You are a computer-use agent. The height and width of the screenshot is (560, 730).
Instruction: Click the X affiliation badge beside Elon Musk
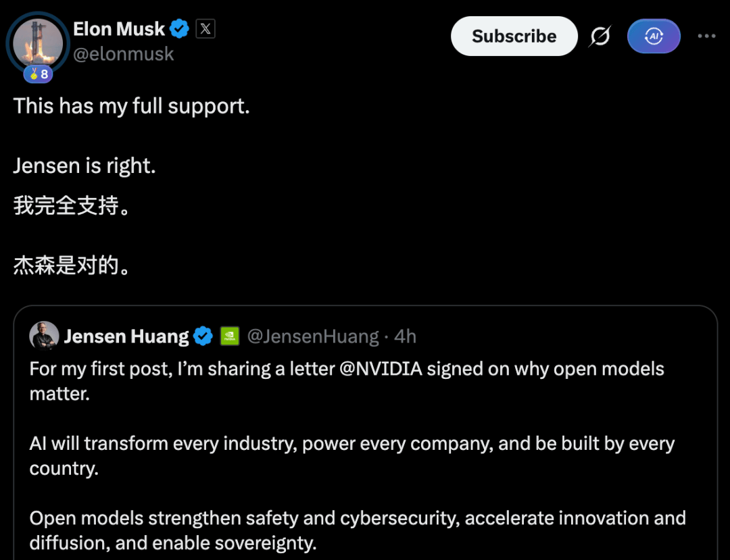(205, 29)
